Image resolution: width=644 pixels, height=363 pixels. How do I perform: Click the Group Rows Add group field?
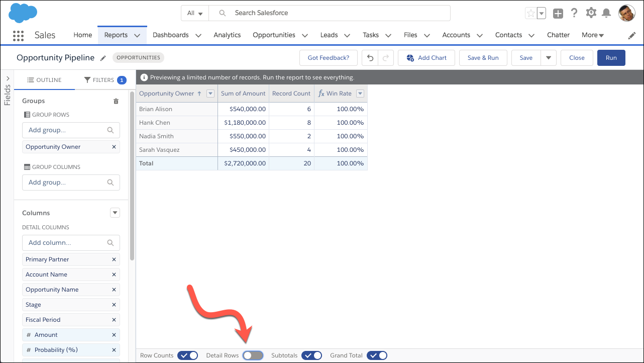71,130
